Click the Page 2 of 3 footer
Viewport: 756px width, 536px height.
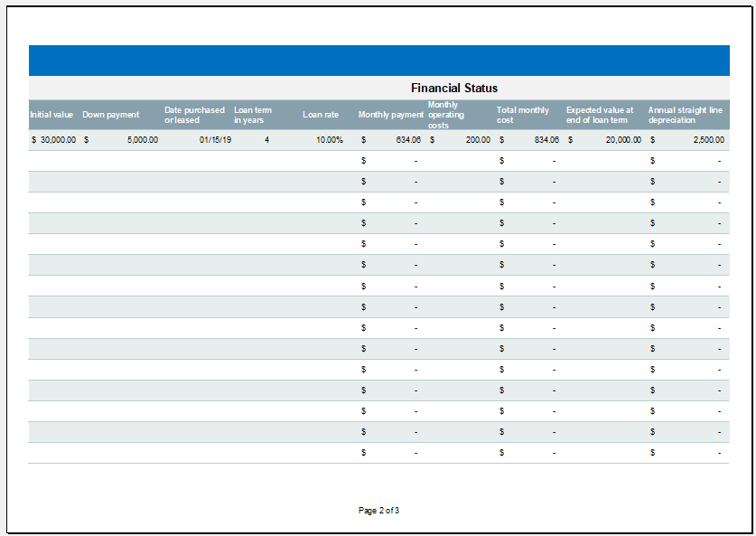click(x=378, y=511)
